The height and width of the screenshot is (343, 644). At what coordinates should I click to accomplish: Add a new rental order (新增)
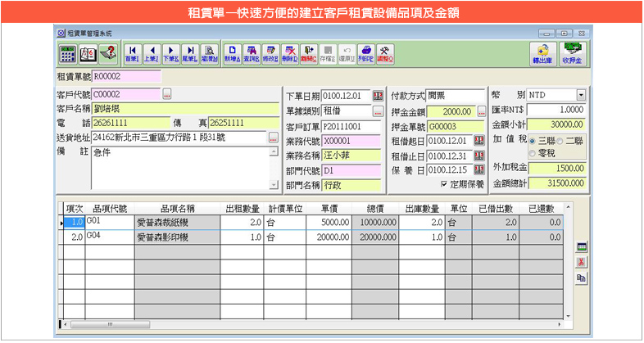point(232,54)
